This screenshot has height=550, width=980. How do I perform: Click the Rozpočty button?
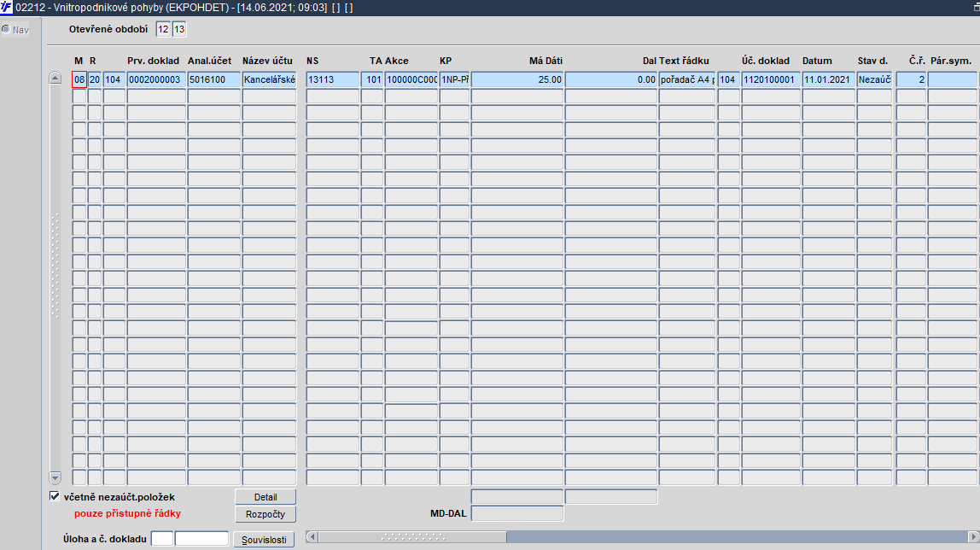(265, 514)
